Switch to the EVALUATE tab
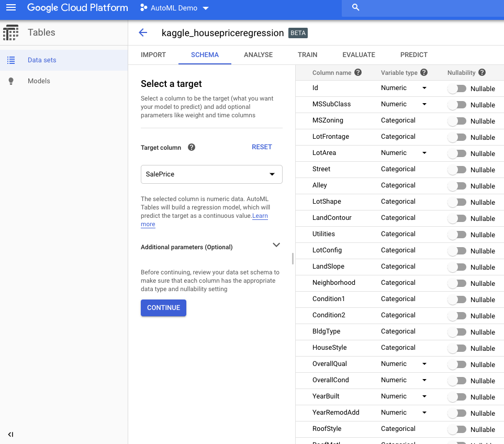The image size is (504, 444). pyautogui.click(x=359, y=54)
